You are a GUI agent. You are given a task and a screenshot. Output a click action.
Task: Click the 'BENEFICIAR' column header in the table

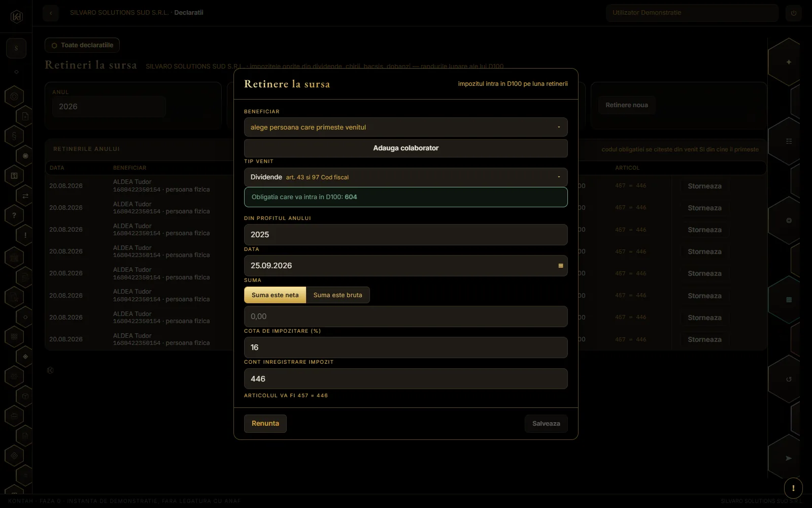pyautogui.click(x=129, y=168)
